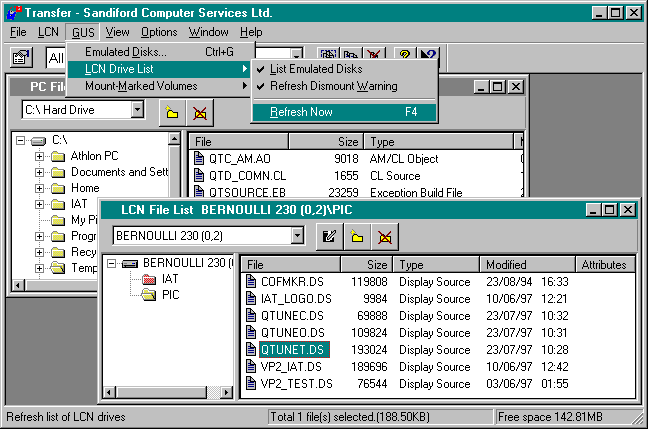Open the Help menu
Screen dimensions: 648x429
(x=251, y=32)
